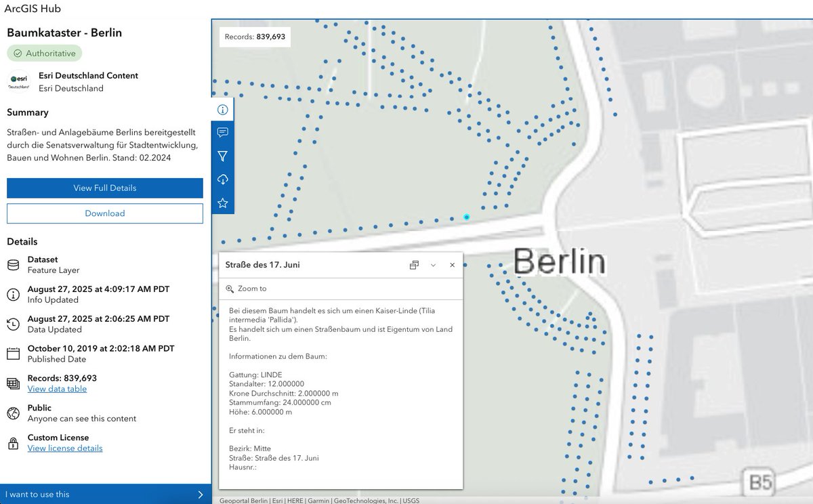Click the Records: 839,693 map counter
The image size is (813, 504).
(255, 37)
